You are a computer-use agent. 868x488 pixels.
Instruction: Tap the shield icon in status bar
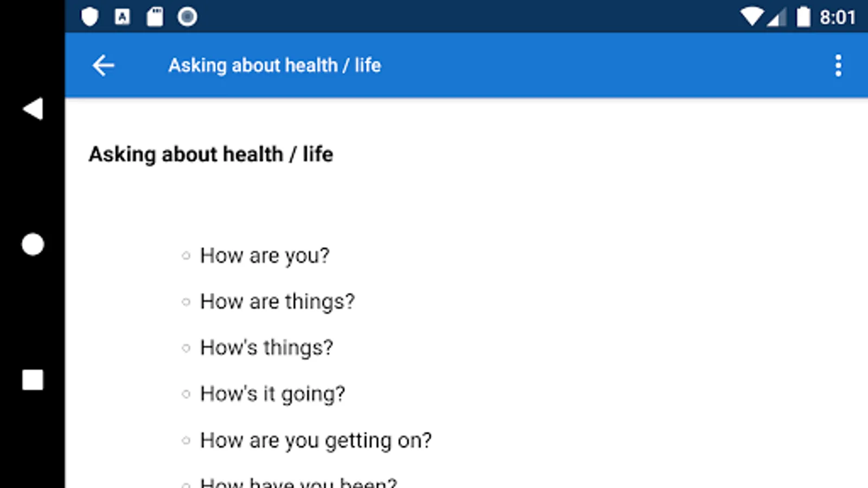point(90,17)
